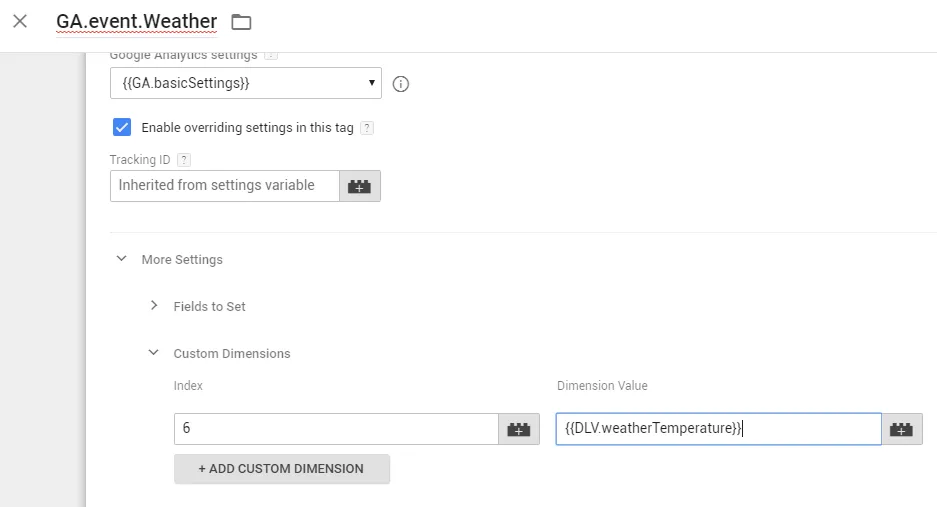Close the tag editor with the X icon

(20, 22)
